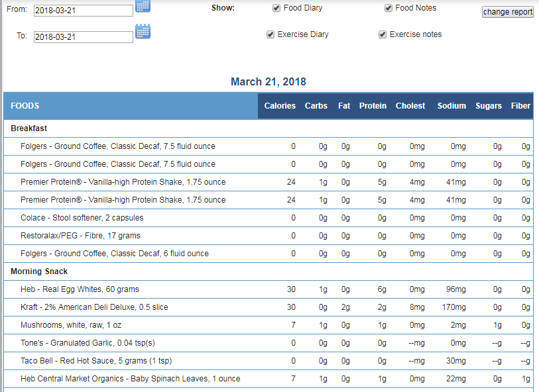Click the Carbs column header
539x392 pixels.
pos(316,106)
